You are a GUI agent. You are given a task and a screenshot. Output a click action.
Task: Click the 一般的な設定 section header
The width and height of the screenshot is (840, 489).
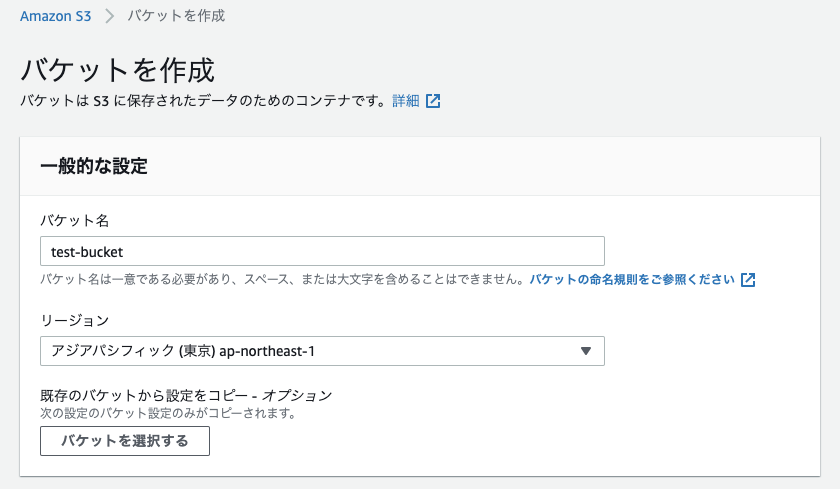pos(94,166)
